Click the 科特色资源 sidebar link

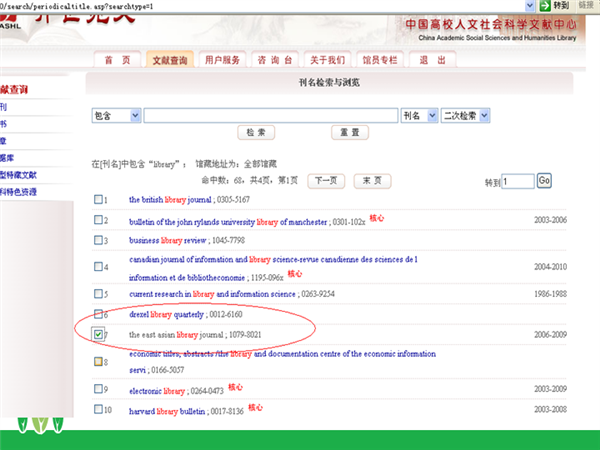[x=18, y=192]
